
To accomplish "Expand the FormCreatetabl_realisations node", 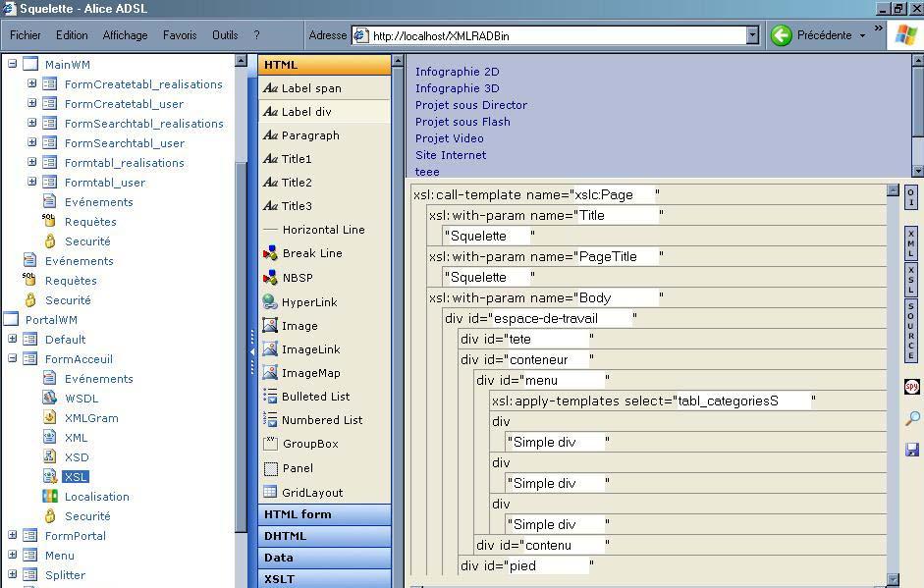I will click(x=32, y=84).
